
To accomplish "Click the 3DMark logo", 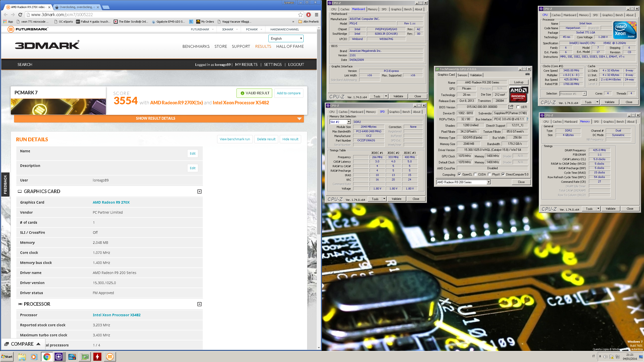I will tap(47, 45).
